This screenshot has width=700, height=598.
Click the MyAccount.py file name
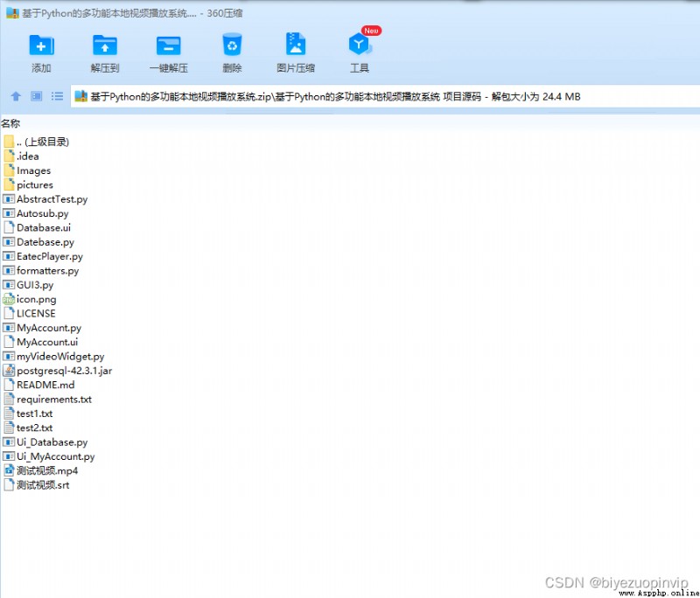(49, 328)
